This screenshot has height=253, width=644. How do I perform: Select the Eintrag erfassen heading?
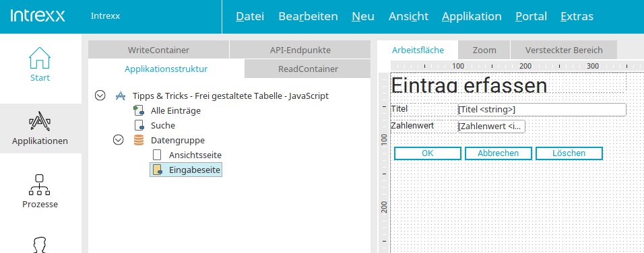[470, 85]
